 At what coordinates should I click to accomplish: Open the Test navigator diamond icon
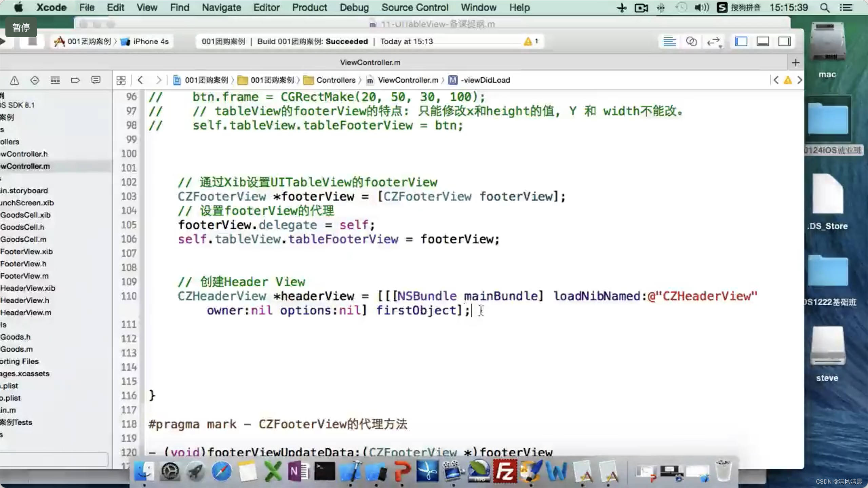coord(35,80)
